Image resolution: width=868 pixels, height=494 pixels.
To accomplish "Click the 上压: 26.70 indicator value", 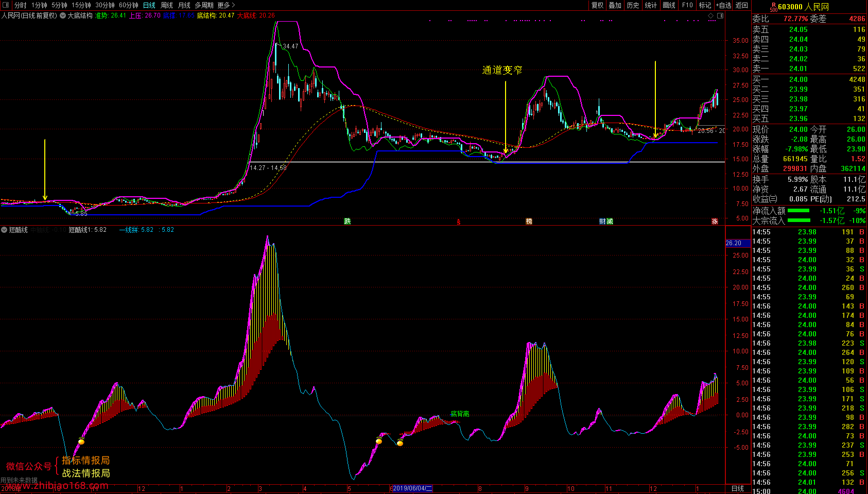I will [145, 15].
